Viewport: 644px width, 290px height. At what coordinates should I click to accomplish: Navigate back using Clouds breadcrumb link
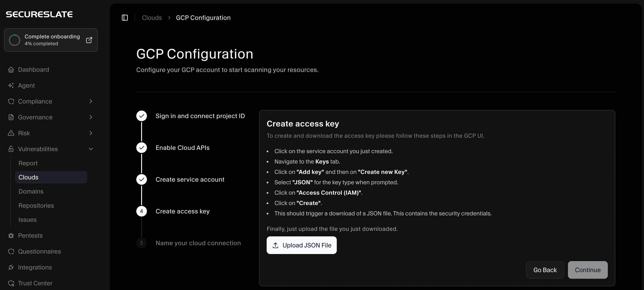point(152,17)
